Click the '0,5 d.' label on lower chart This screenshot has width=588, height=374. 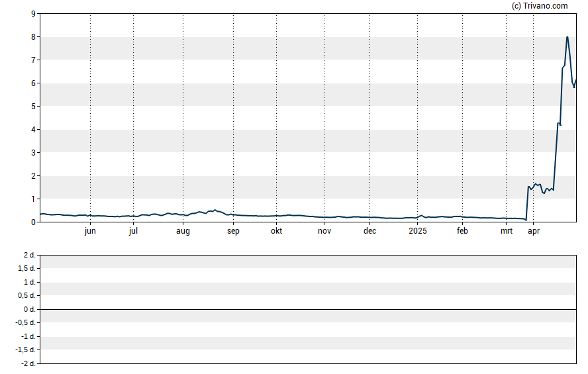tap(26, 296)
